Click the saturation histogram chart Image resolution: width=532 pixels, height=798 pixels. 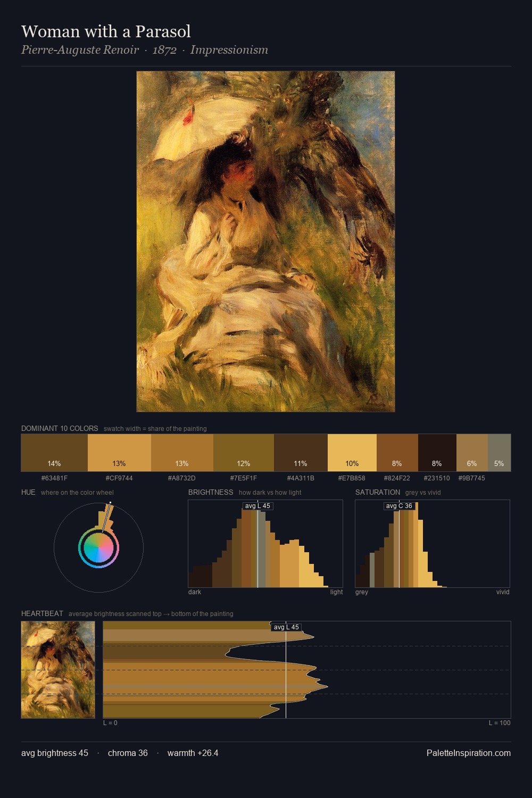tap(433, 544)
